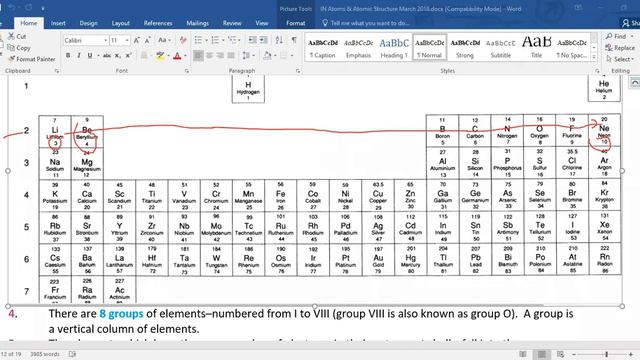Click the Shrink Font icon

[x=148, y=40]
